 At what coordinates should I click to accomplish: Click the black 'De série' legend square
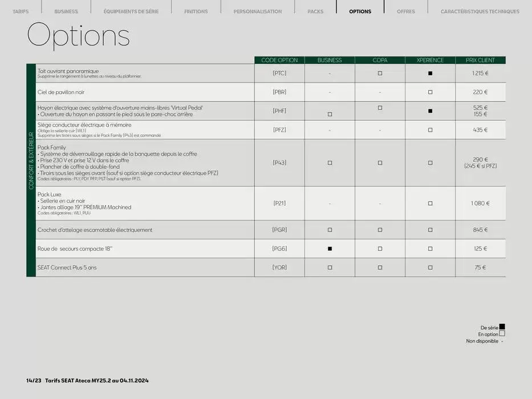pos(502,327)
